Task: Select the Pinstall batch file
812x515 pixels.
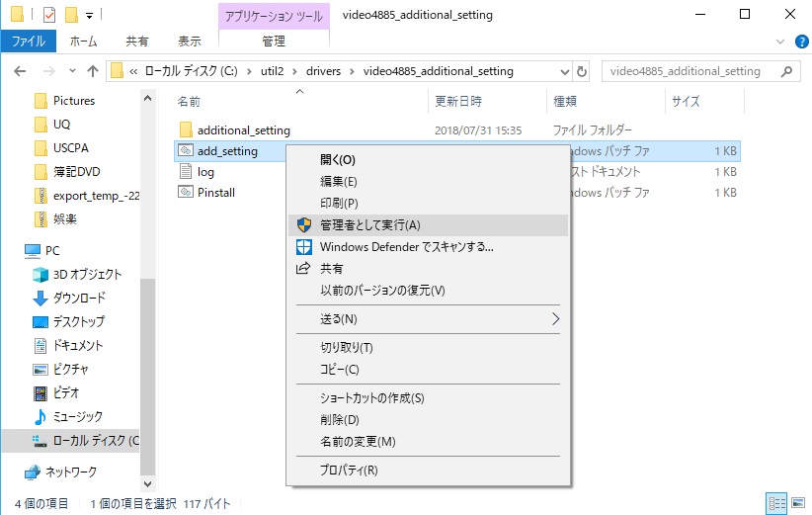Action: click(216, 192)
